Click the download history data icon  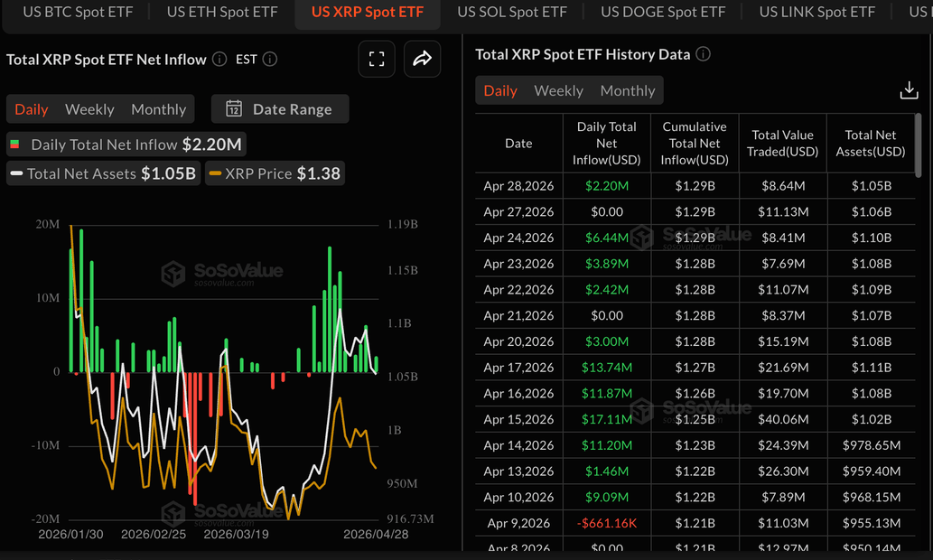tap(909, 90)
